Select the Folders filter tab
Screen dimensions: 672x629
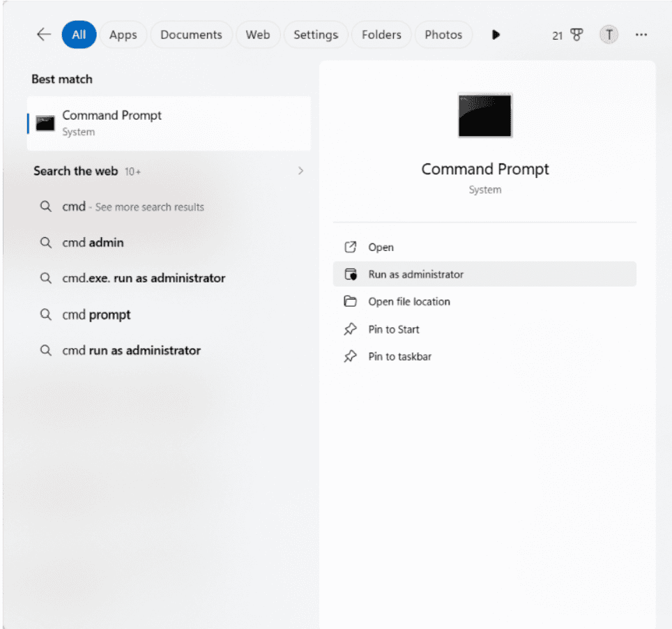381,35
